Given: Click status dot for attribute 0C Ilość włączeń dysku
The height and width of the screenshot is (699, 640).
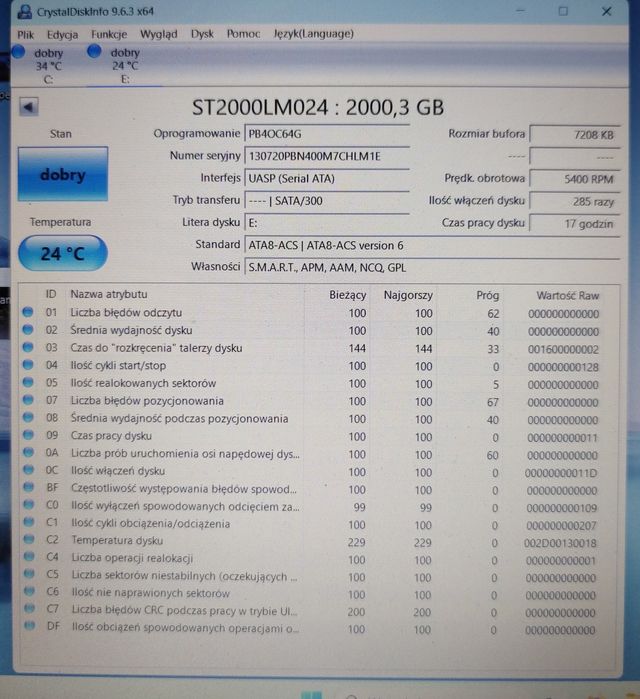Looking at the screenshot, I should pyautogui.click(x=29, y=469).
